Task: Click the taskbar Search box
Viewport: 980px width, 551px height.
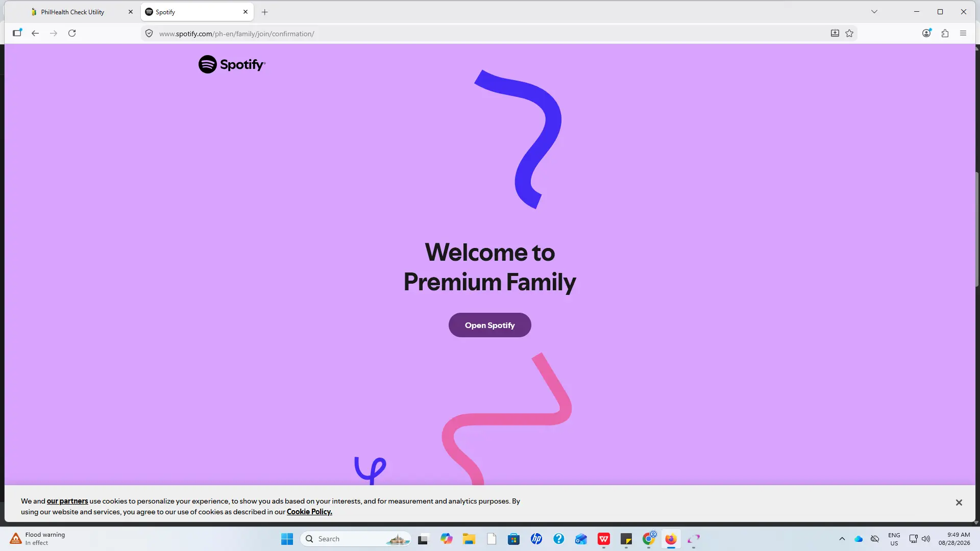Action: click(x=356, y=539)
